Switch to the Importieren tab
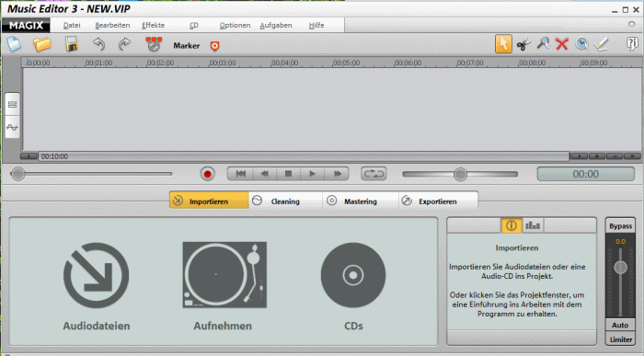The image size is (644, 356). pyautogui.click(x=209, y=201)
